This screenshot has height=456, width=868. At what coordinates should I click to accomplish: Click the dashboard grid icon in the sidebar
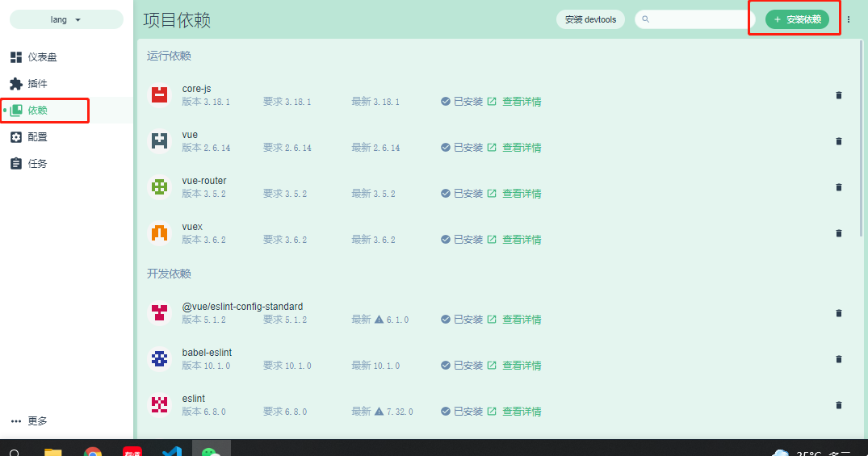click(x=16, y=57)
